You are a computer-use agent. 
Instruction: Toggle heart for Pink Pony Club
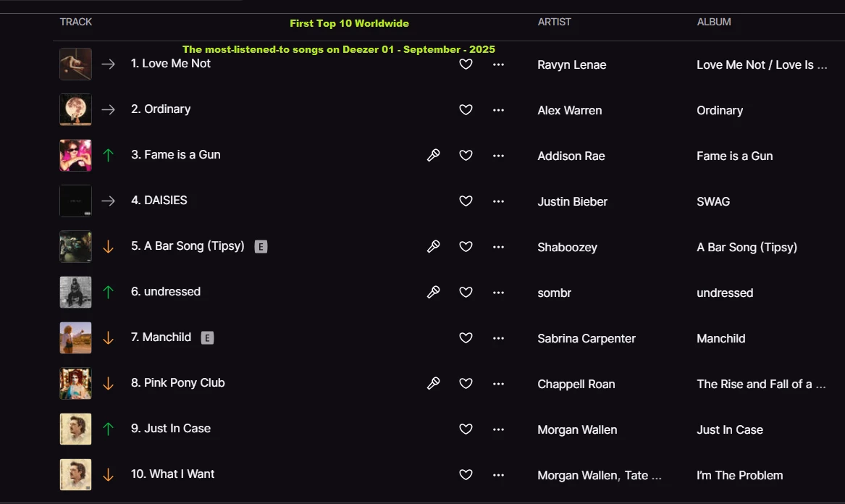click(x=466, y=383)
